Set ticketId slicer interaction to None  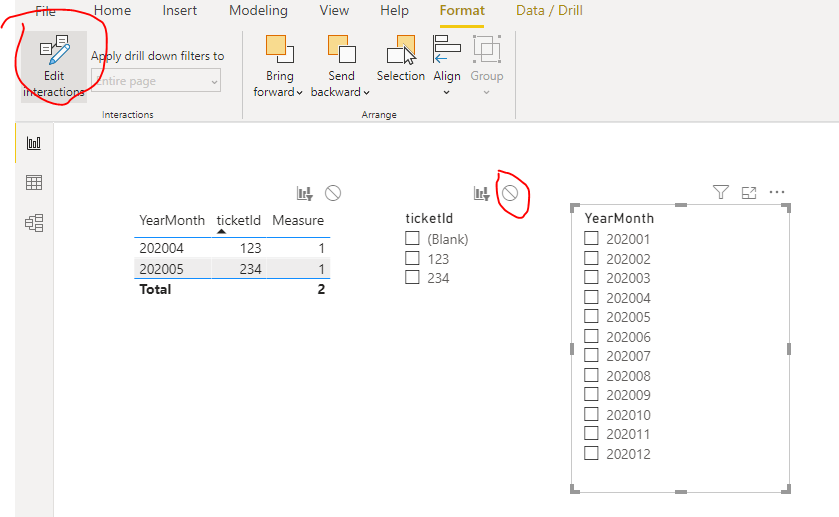(x=510, y=193)
